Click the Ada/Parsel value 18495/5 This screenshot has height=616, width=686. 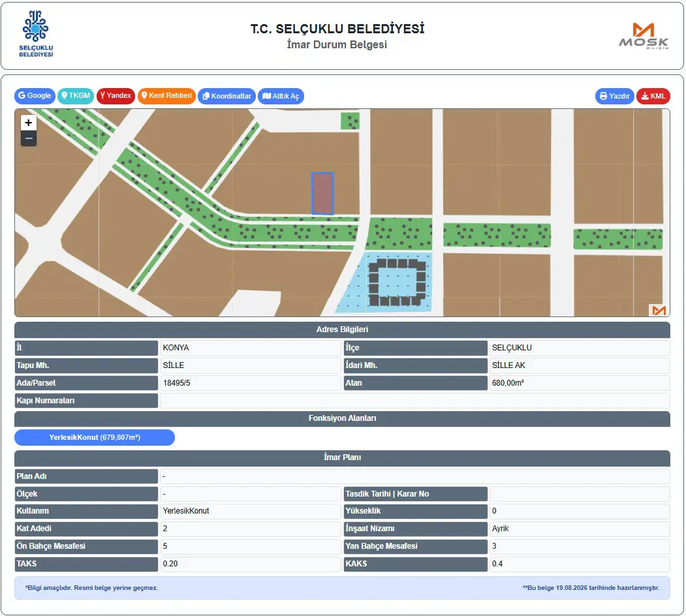point(177,383)
